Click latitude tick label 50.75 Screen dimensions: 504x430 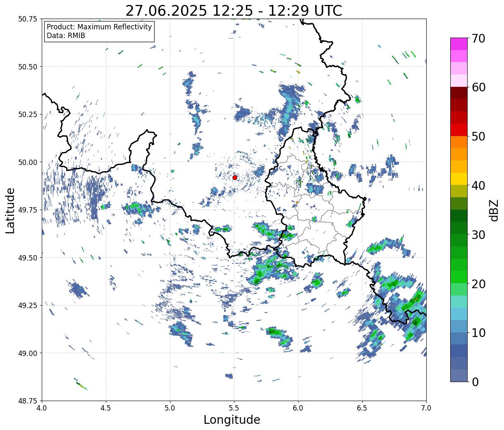28,19
